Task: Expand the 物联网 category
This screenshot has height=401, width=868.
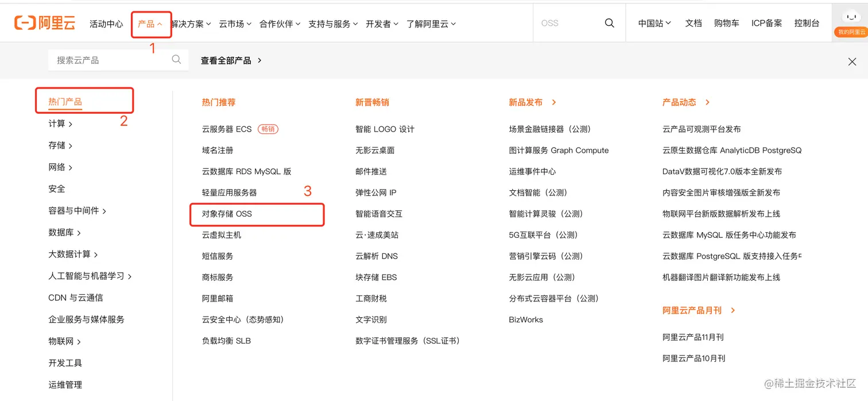Action: point(64,341)
